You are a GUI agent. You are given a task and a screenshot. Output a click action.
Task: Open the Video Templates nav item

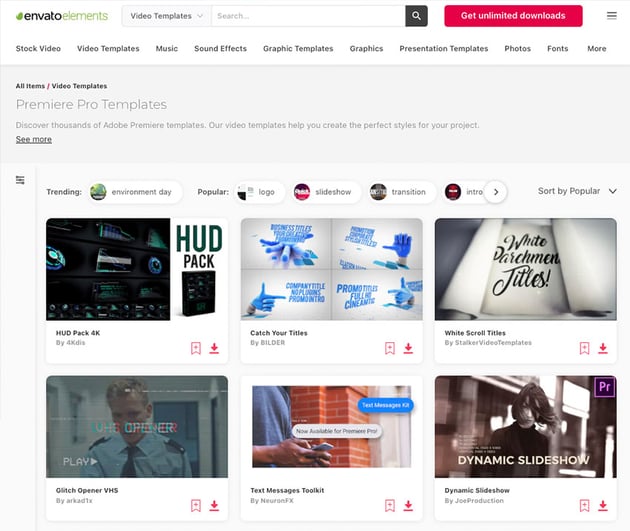[x=108, y=49]
